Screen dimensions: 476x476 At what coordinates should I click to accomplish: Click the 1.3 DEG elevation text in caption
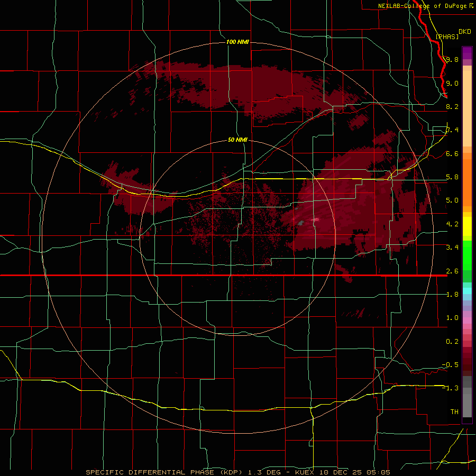(263, 472)
